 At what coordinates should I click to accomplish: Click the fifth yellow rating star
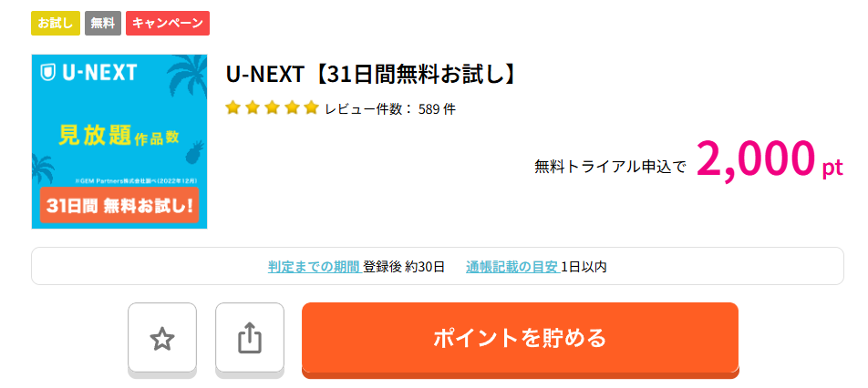click(311, 108)
